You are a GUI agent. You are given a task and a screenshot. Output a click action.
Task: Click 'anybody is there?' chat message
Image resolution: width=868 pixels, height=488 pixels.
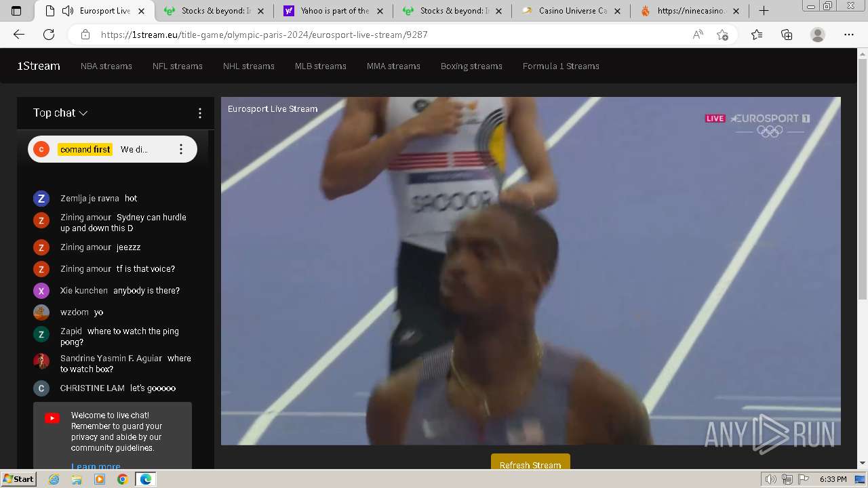(146, 291)
